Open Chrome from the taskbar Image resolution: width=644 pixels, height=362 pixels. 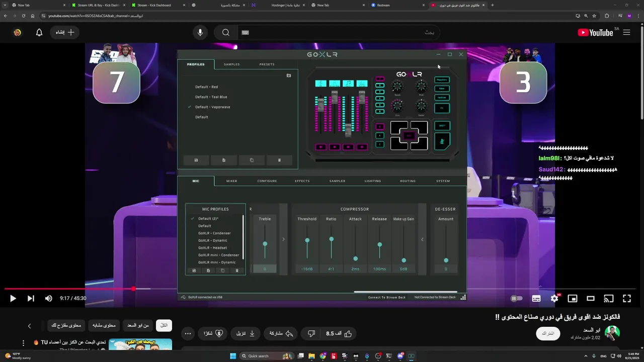click(323, 356)
